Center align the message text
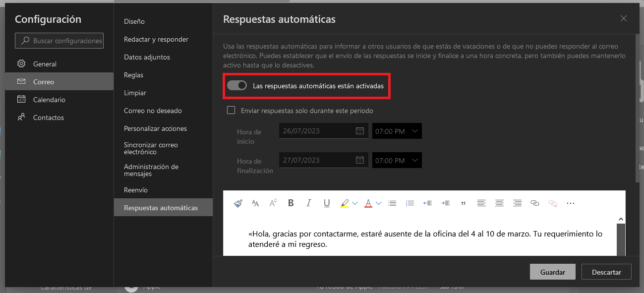This screenshot has width=644, height=293. (x=499, y=203)
